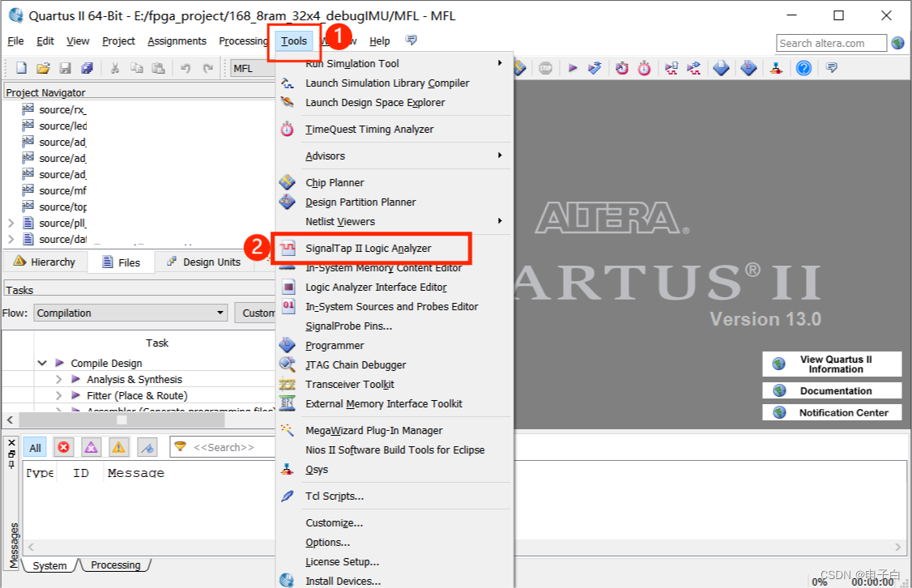
Task: Click the globe icon beside altera.com search
Action: (898, 42)
